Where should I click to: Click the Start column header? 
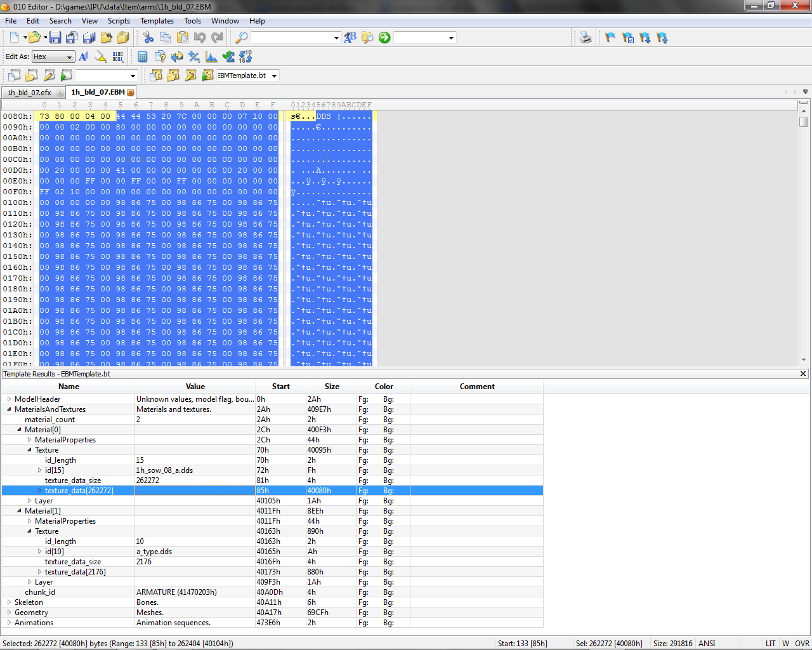point(280,387)
